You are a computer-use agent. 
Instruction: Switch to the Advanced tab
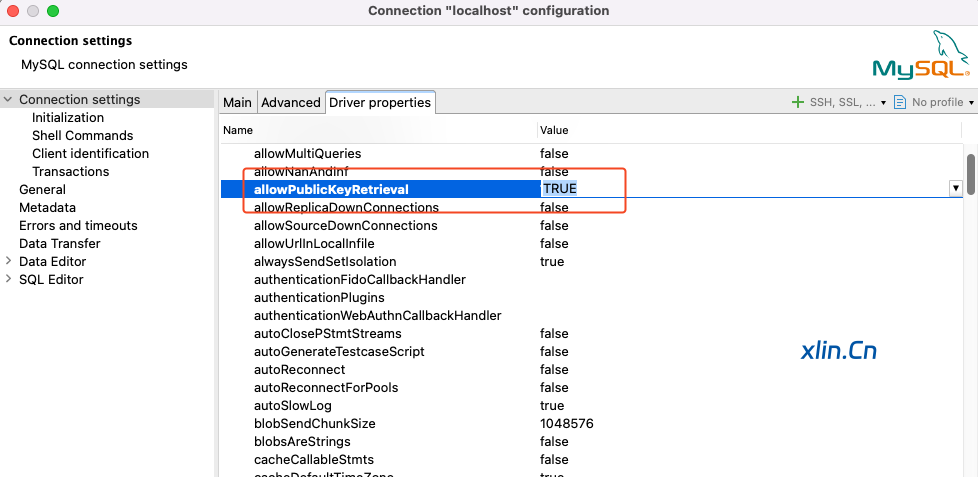[x=290, y=102]
